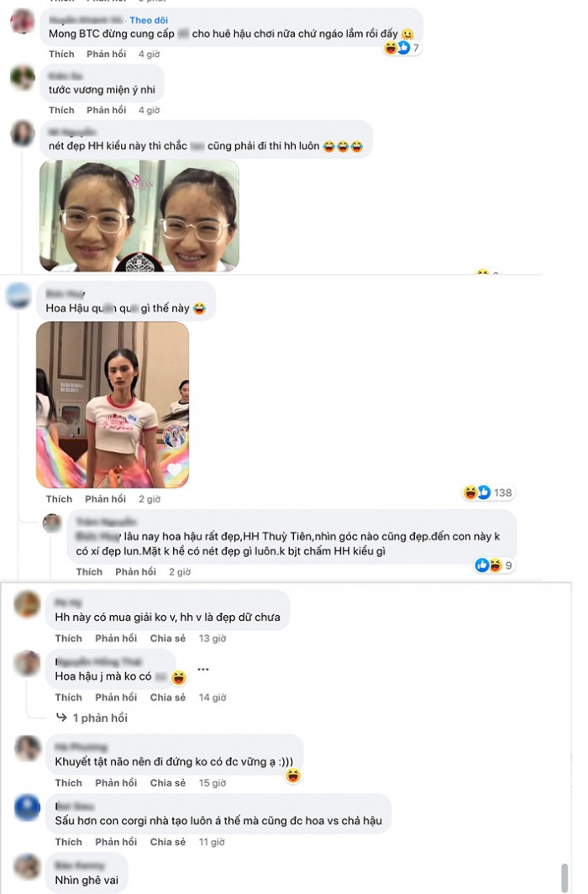This screenshot has width=588, height=894.
Task: Reply to the 'Mong BTC' comment
Action: [106, 54]
